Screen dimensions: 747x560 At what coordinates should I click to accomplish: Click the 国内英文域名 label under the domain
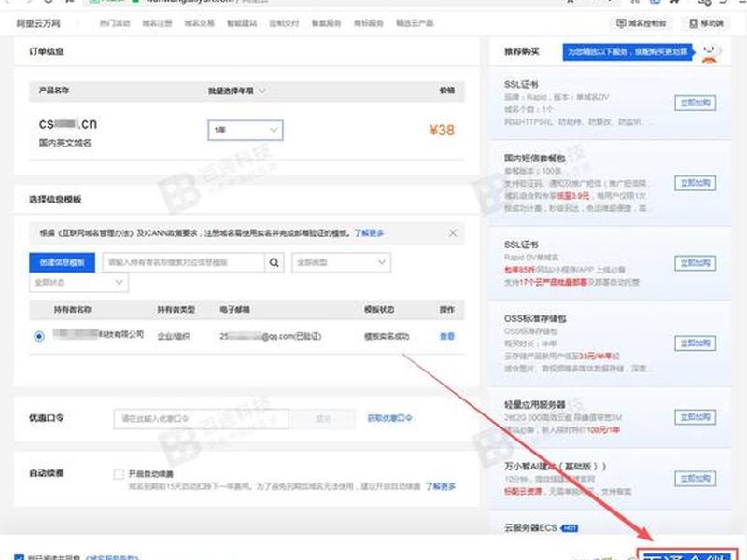pos(64,143)
